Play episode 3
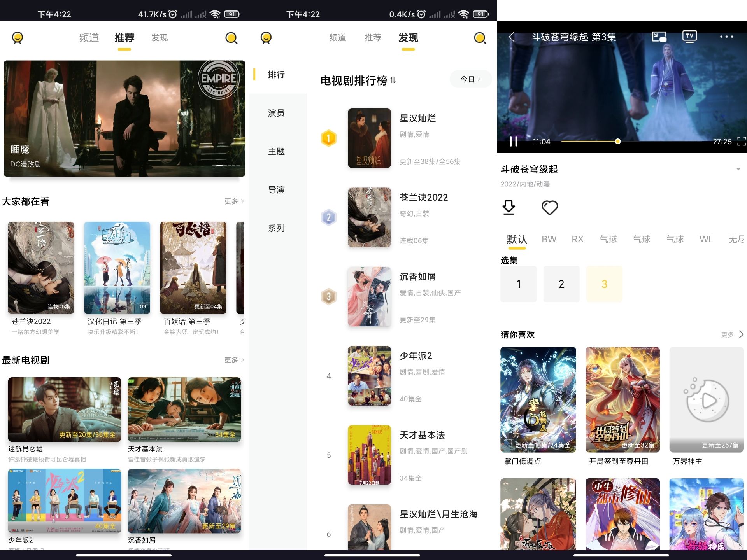Screen dimensions: 747x560 point(604,284)
